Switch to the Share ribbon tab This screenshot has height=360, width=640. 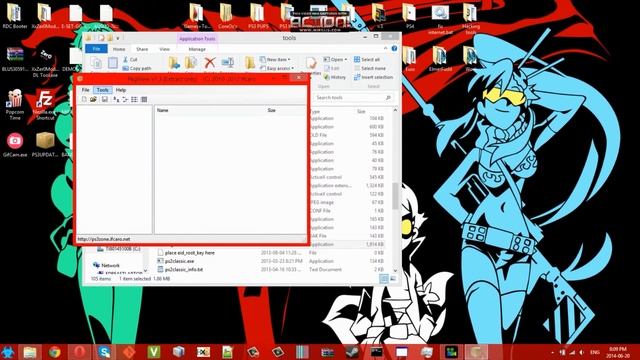pos(142,49)
